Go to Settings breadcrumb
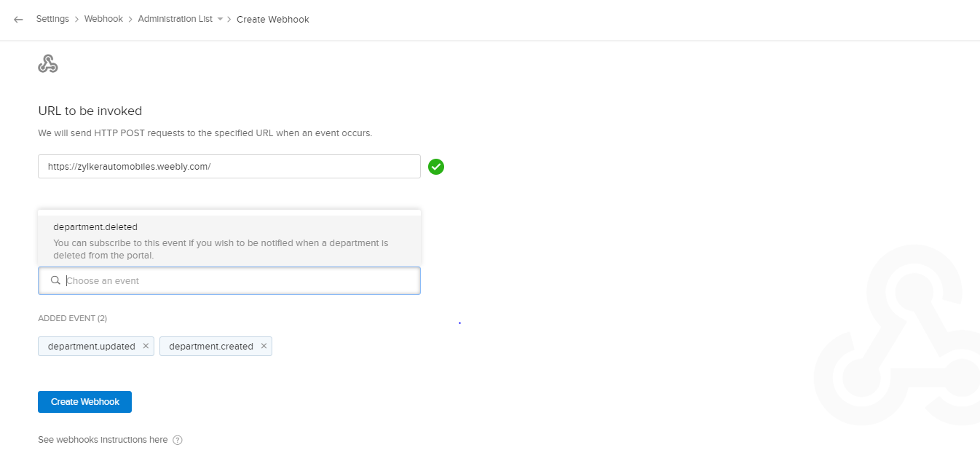980x450 pixels. click(x=52, y=20)
